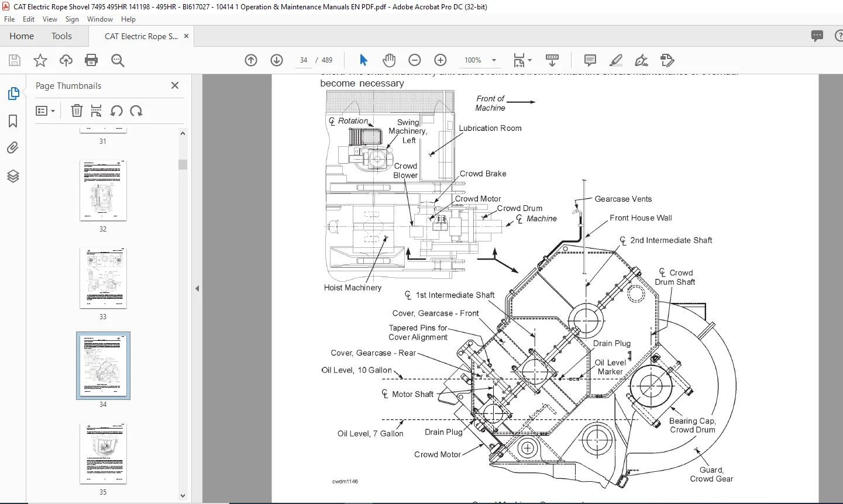Open the Layers sidebar panel

click(x=13, y=176)
